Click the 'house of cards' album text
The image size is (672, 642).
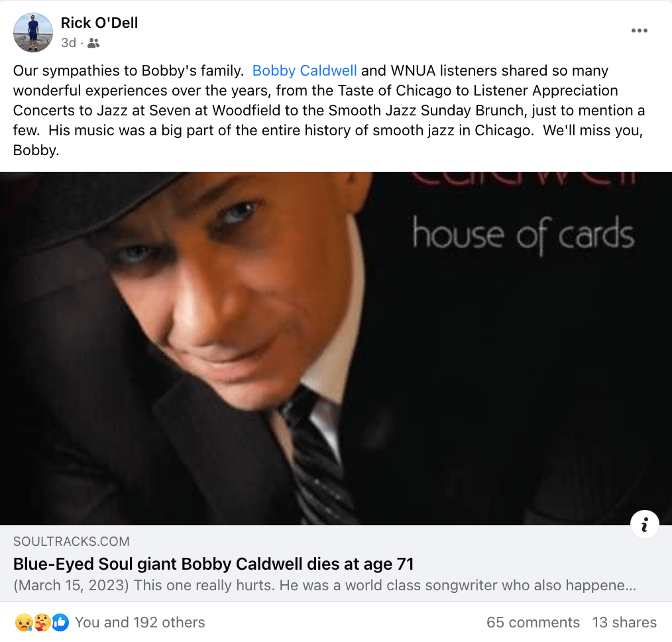click(523, 235)
